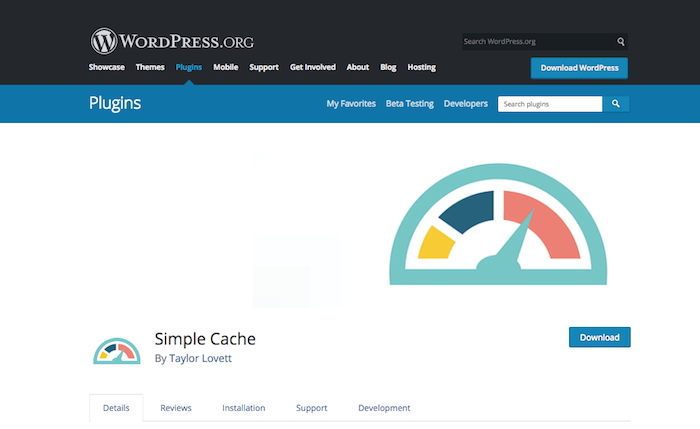Click the Download WordPress button
Image resolution: width=700 pixels, height=429 pixels.
click(x=579, y=68)
